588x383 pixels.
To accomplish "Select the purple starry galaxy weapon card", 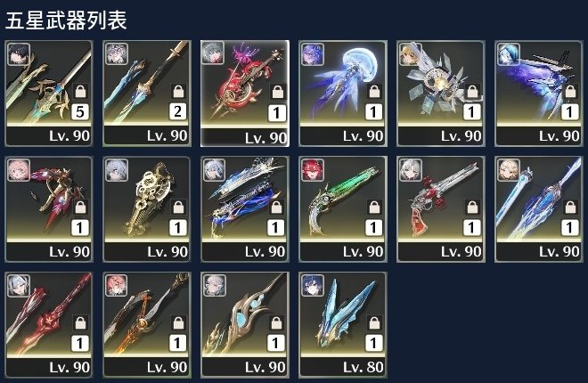I will 539,94.
